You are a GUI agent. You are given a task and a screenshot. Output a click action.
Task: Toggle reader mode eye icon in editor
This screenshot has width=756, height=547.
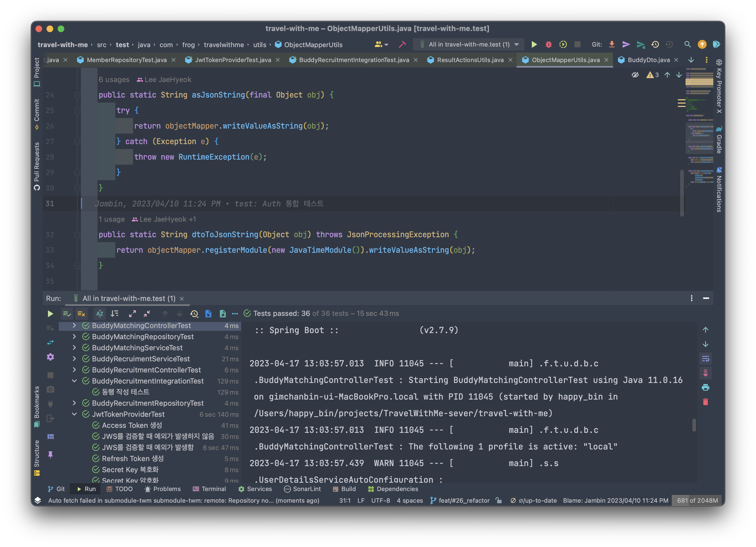[x=635, y=75]
